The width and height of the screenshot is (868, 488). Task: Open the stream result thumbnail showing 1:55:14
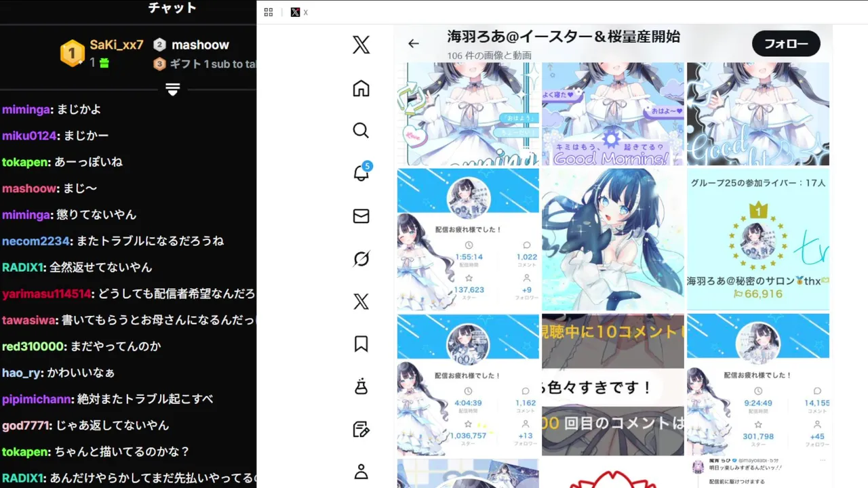click(468, 240)
